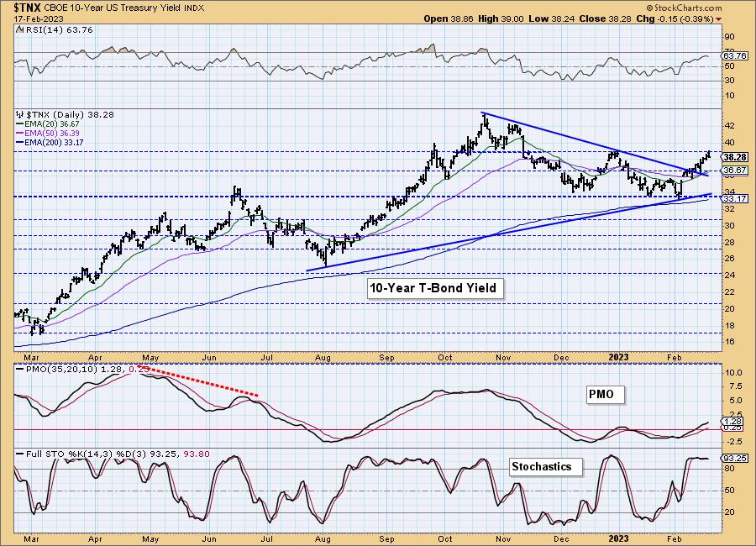Viewport: 756px width, 546px height.
Task: Click the 20 label on stochastics axis
Action: (729, 512)
